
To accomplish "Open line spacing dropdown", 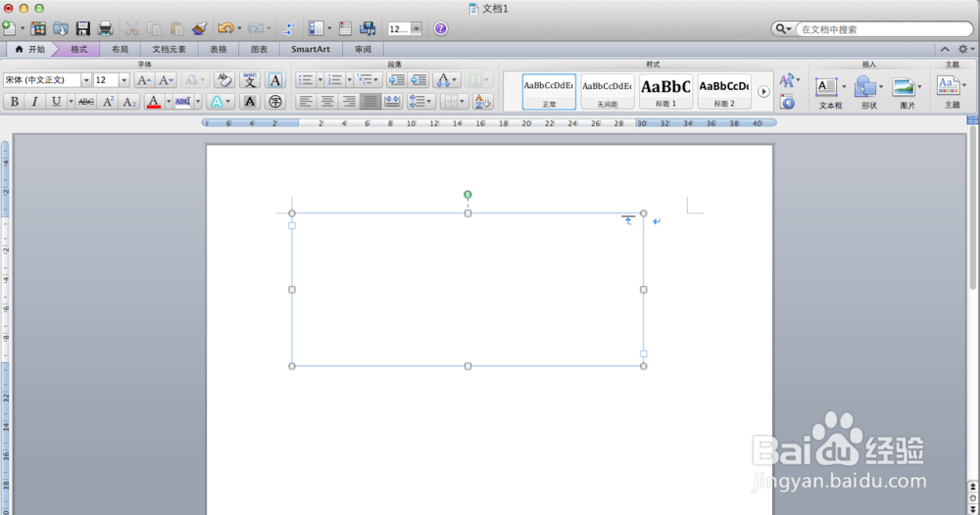I will (x=420, y=101).
